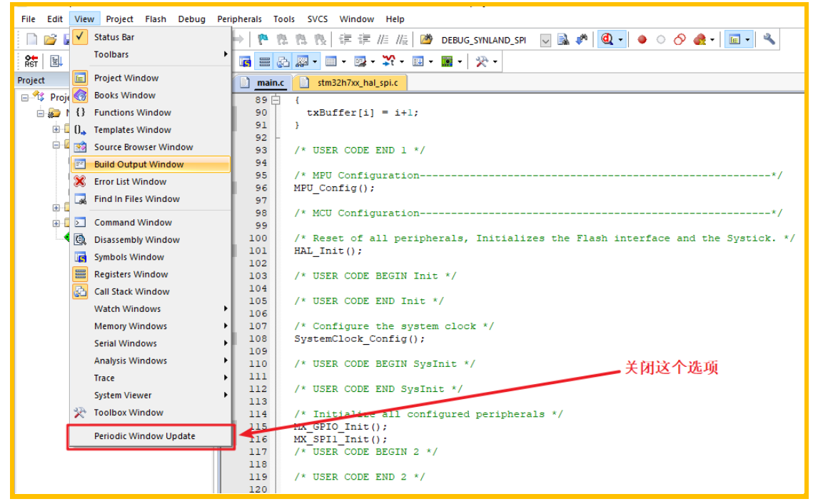Screen dimensions: 818x504
Task: Select Command Window from the View menu
Action: pyautogui.click(x=151, y=222)
